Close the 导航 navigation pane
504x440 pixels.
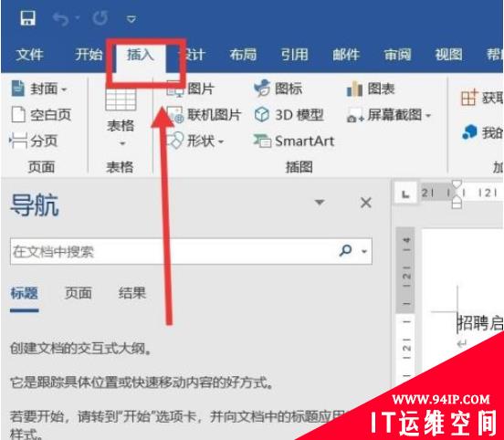[x=366, y=203]
